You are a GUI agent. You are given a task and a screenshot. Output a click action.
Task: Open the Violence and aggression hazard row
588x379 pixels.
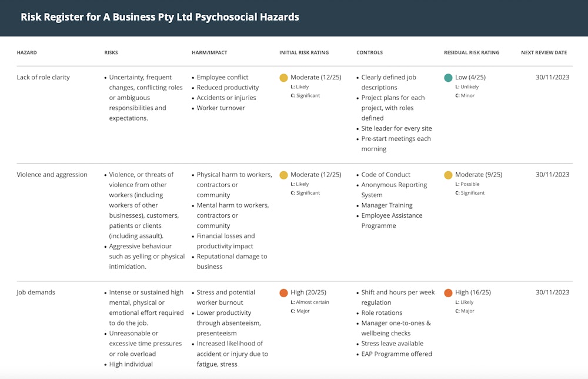(x=54, y=174)
